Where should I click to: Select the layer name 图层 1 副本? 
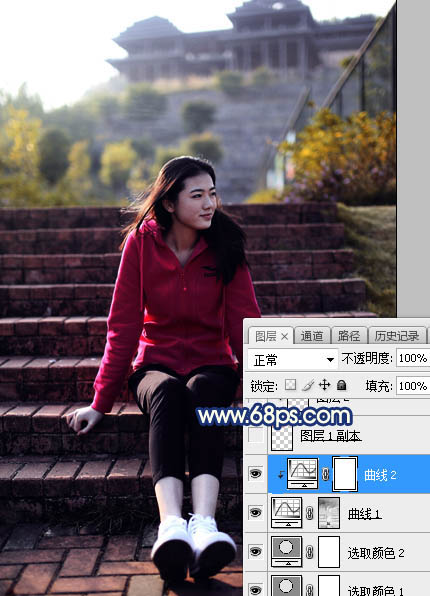(331, 436)
